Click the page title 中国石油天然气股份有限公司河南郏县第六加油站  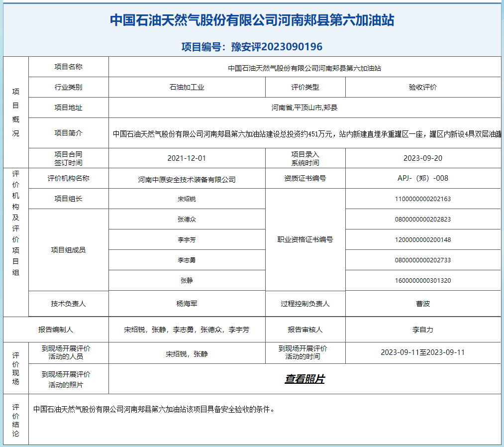(252, 20)
